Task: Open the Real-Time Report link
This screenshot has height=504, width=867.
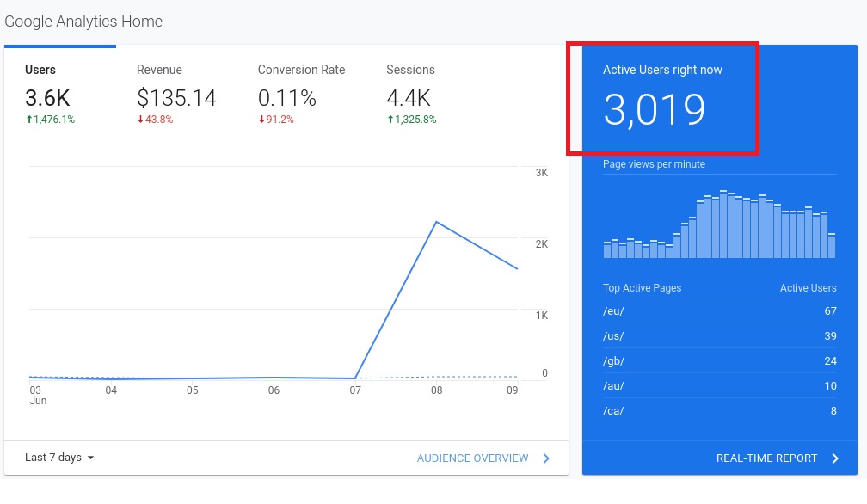Action: (x=766, y=458)
